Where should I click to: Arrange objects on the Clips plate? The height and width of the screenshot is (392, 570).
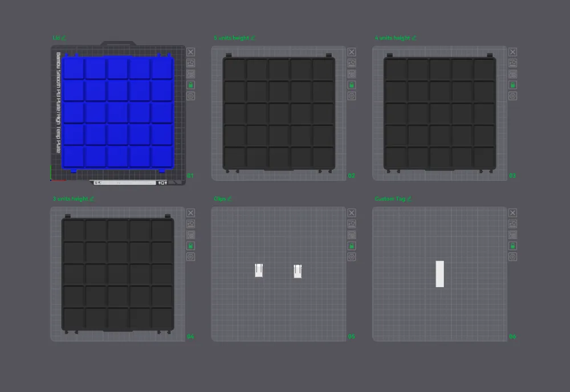[x=352, y=235]
